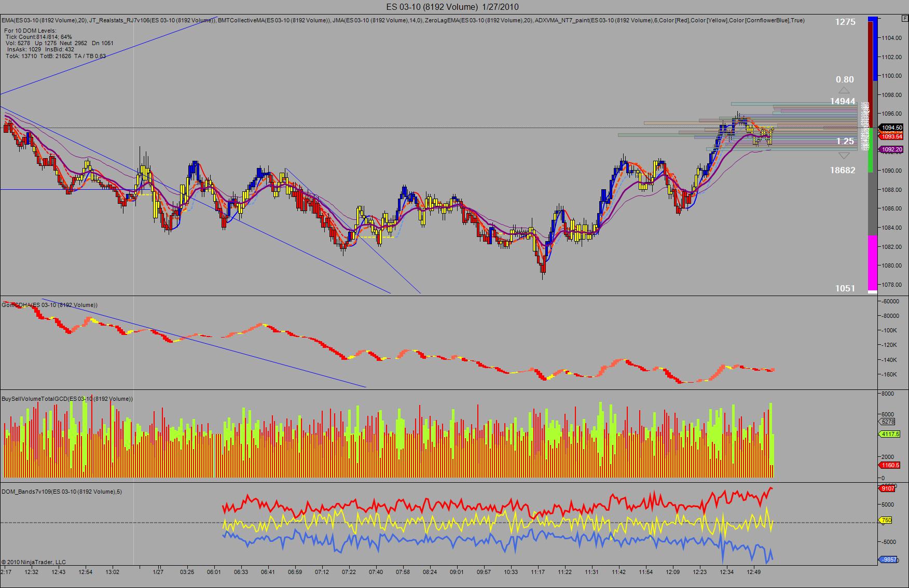
Task: Click the 13:02 time axis label
Action: coord(112,572)
